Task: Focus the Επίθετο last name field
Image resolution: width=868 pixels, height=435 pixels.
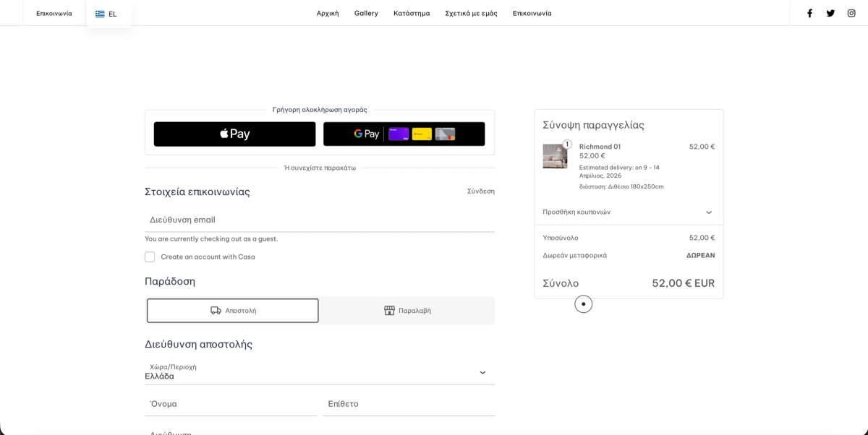Action: [x=409, y=404]
